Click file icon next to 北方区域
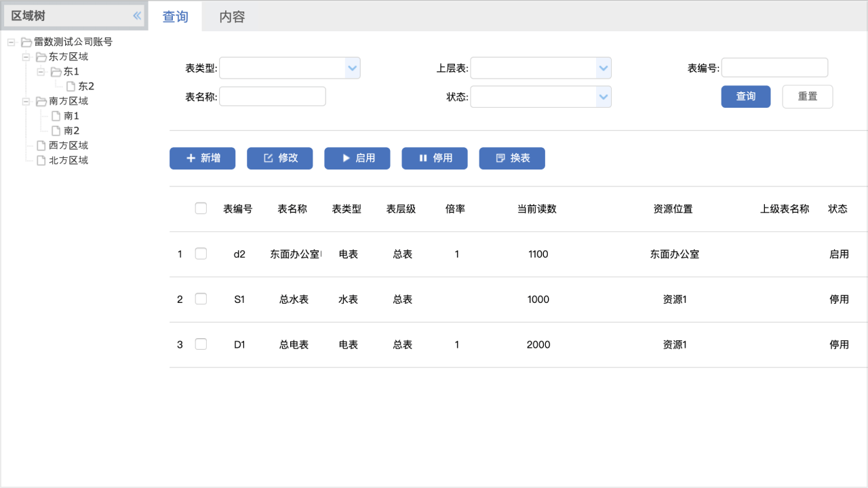Image resolution: width=868 pixels, height=488 pixels. coord(41,161)
